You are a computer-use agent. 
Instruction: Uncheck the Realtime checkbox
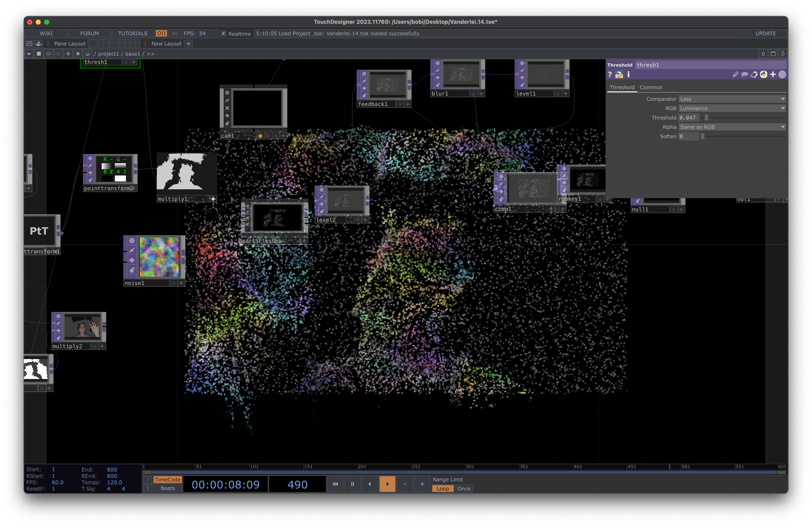[223, 33]
